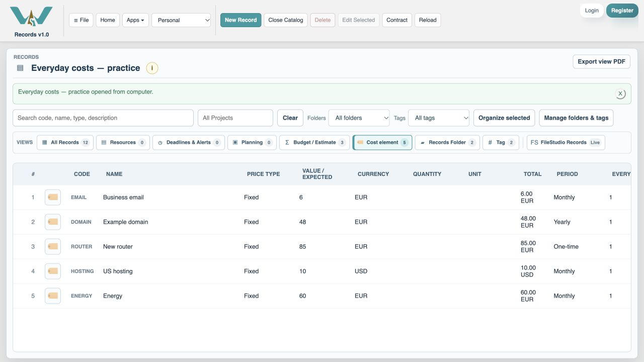Click the HOSTING code cell
The image size is (644, 362).
[x=82, y=271]
